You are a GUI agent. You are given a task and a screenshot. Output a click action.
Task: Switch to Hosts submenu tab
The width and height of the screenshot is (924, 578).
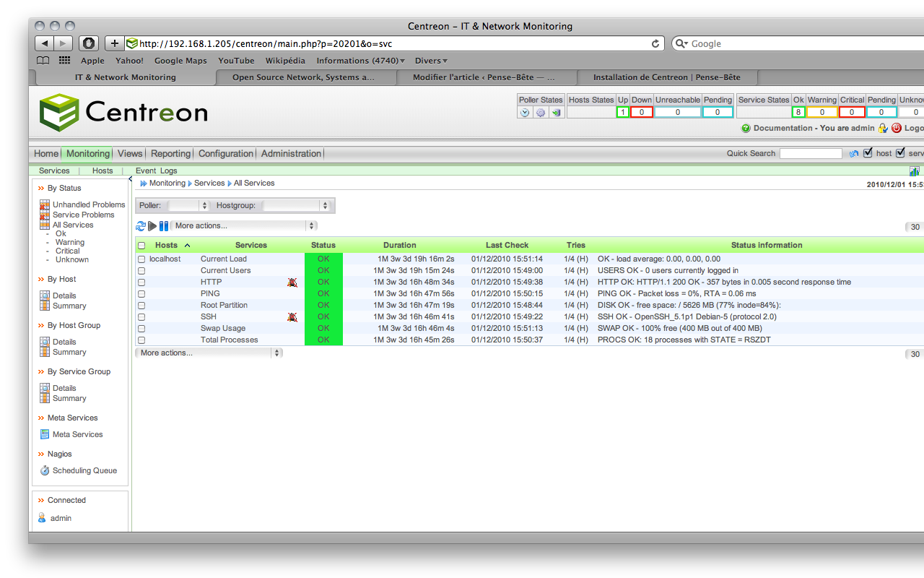tap(103, 171)
